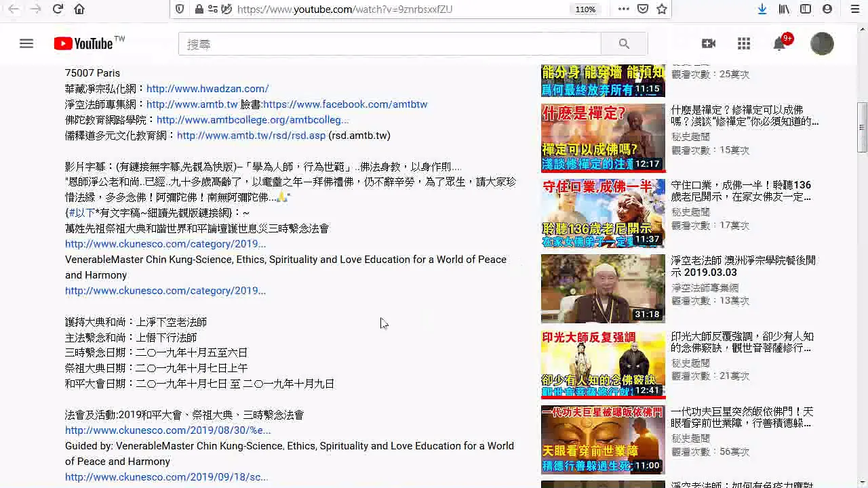Open the page actions three-dot menu
The width and height of the screenshot is (868, 488).
pos(624,9)
